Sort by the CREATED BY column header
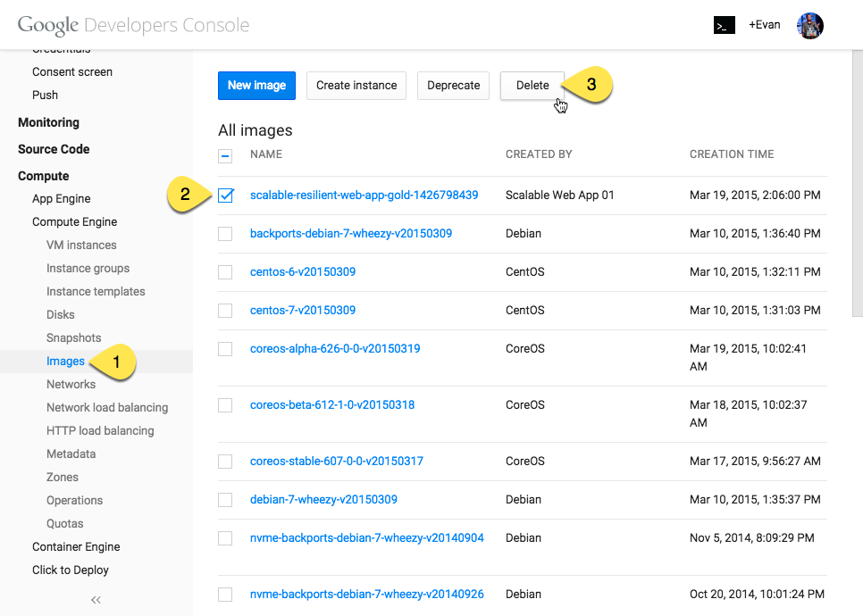Viewport: 863px width, 616px height. click(x=539, y=154)
